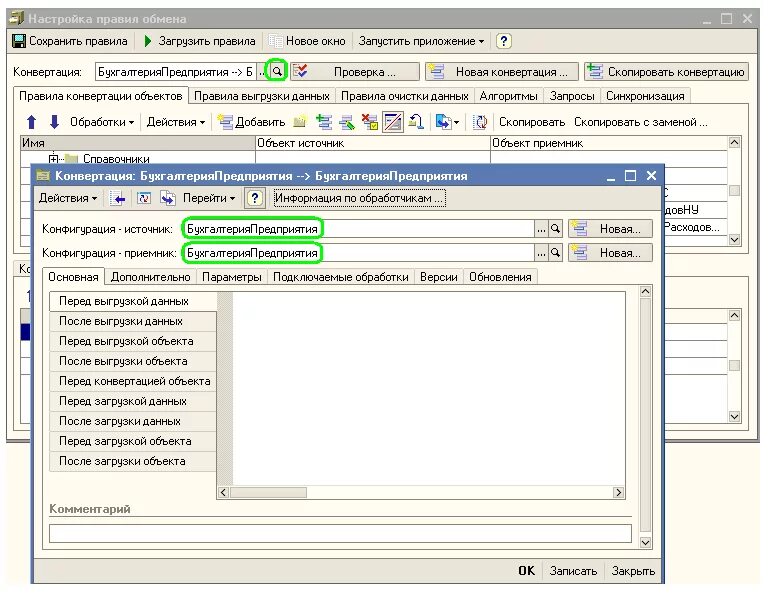
Task: Open Подключаемые обработки tab
Action: point(341,277)
